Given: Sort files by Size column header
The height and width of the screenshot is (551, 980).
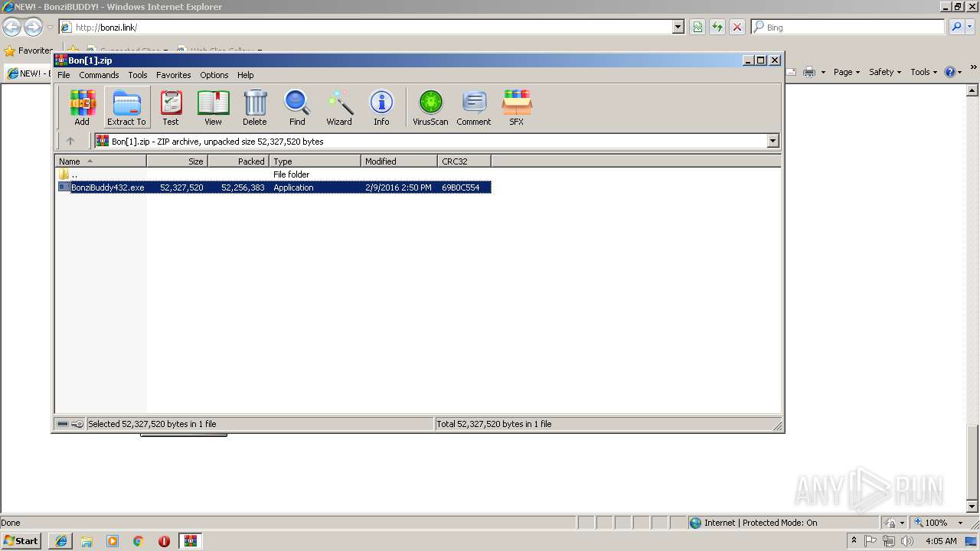Looking at the screenshot, I should 177,161.
